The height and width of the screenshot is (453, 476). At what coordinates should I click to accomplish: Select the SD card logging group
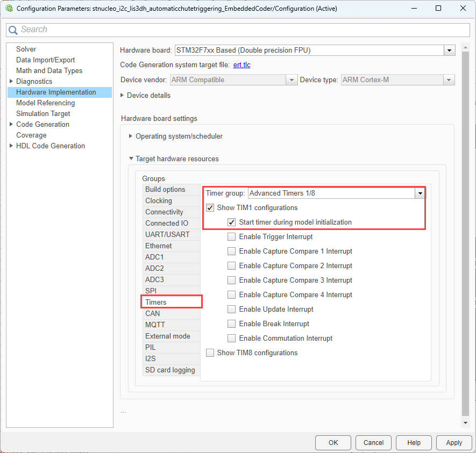169,370
